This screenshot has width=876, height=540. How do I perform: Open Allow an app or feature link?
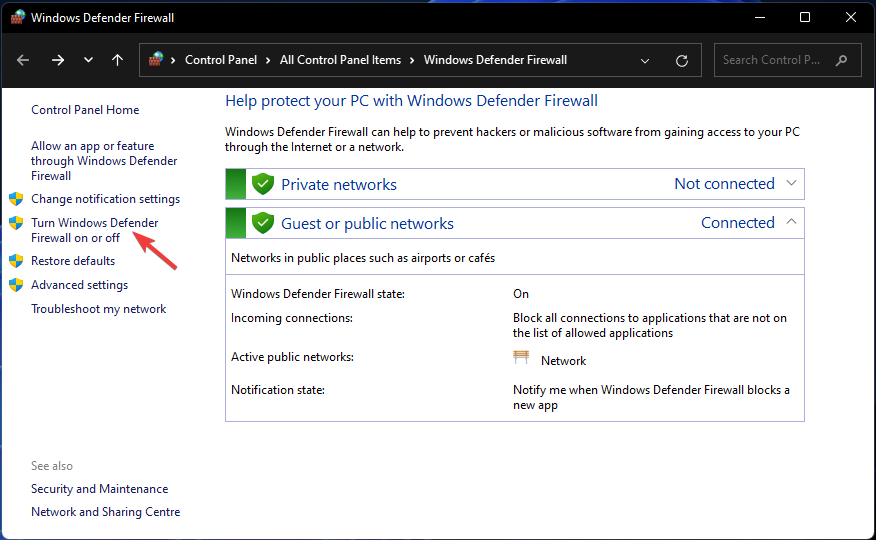click(x=104, y=161)
